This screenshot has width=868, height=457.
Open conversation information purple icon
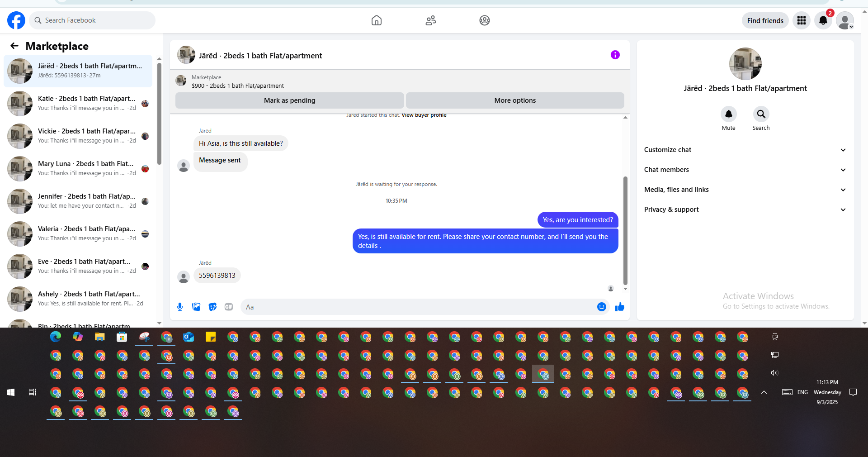[x=615, y=55]
